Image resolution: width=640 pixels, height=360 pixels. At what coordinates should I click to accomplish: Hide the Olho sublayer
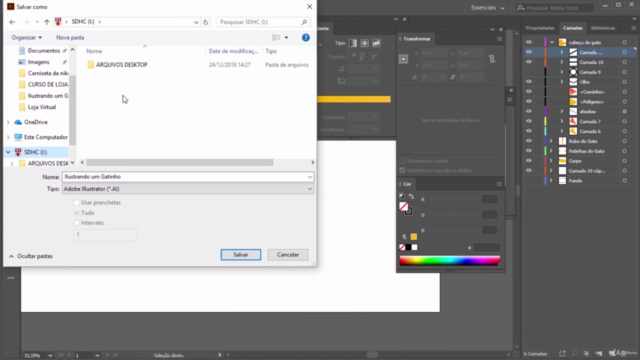[x=529, y=82]
